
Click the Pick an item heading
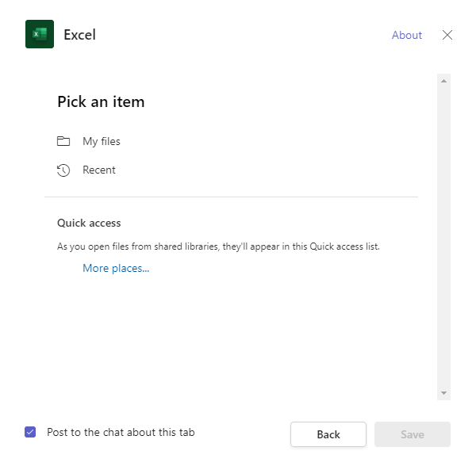coord(101,101)
